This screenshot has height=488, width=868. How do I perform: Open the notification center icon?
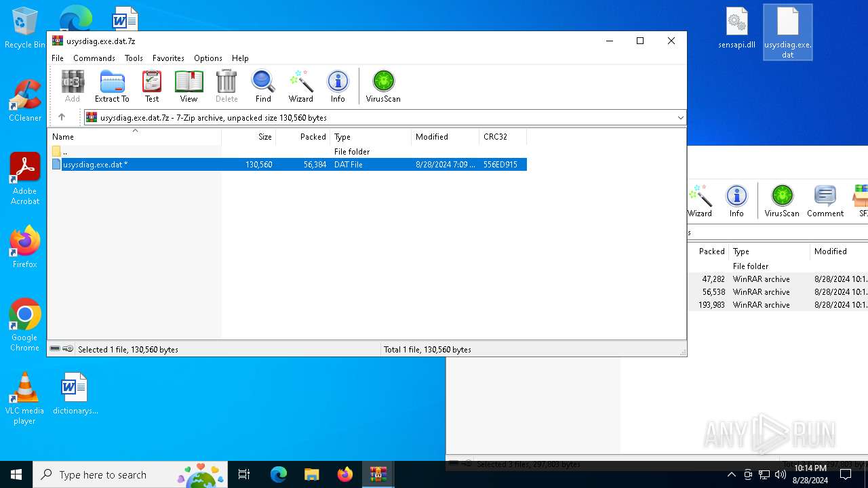(846, 474)
